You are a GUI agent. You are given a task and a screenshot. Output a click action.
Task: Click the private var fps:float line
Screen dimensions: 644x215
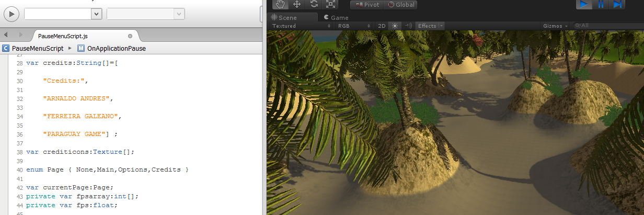pos(72,205)
